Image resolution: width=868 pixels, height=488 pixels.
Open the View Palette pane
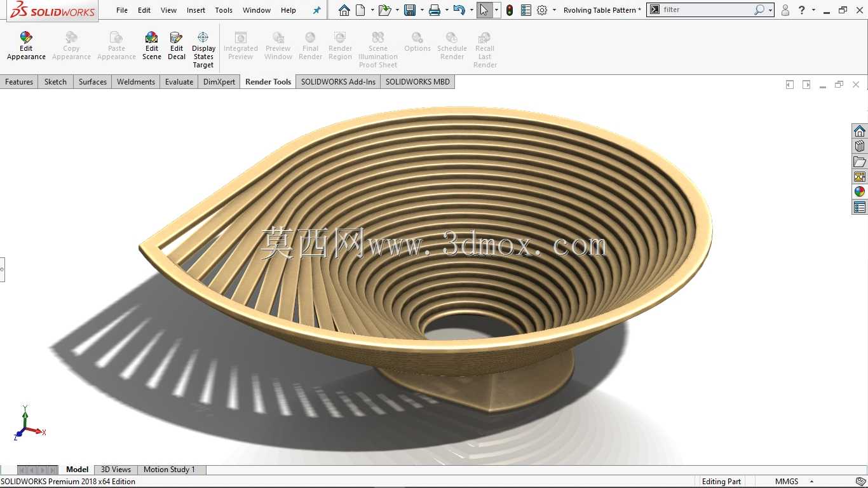tap(860, 177)
